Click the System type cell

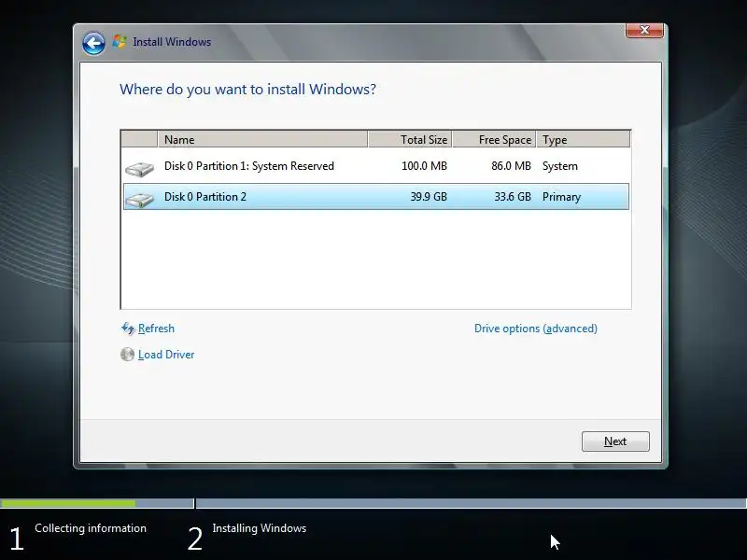click(559, 166)
